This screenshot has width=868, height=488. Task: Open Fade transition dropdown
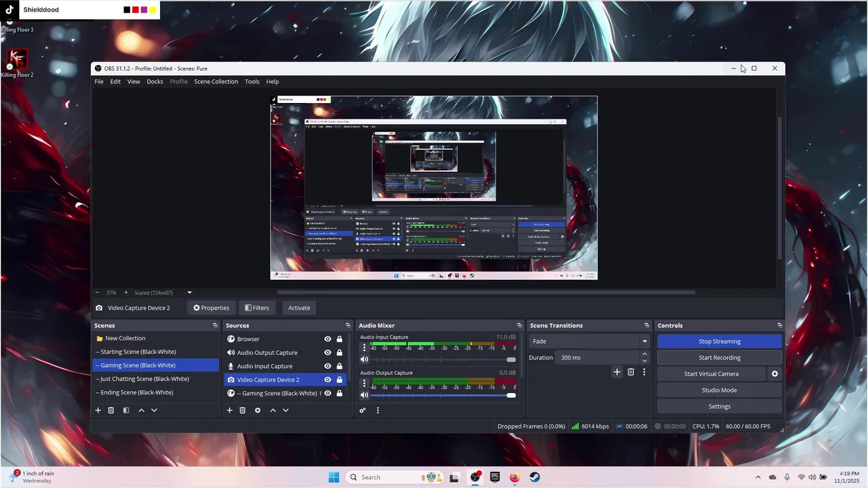click(x=589, y=341)
